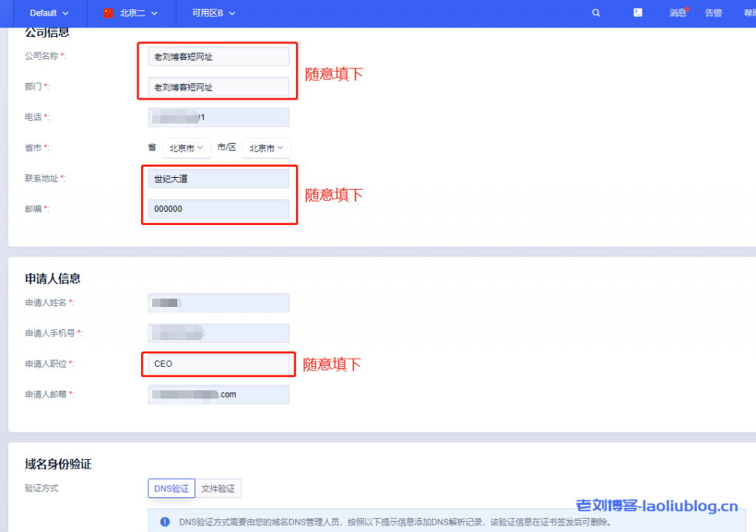Select 文件验证 verification method
Image resolution: width=756 pixels, height=532 pixels.
[219, 488]
